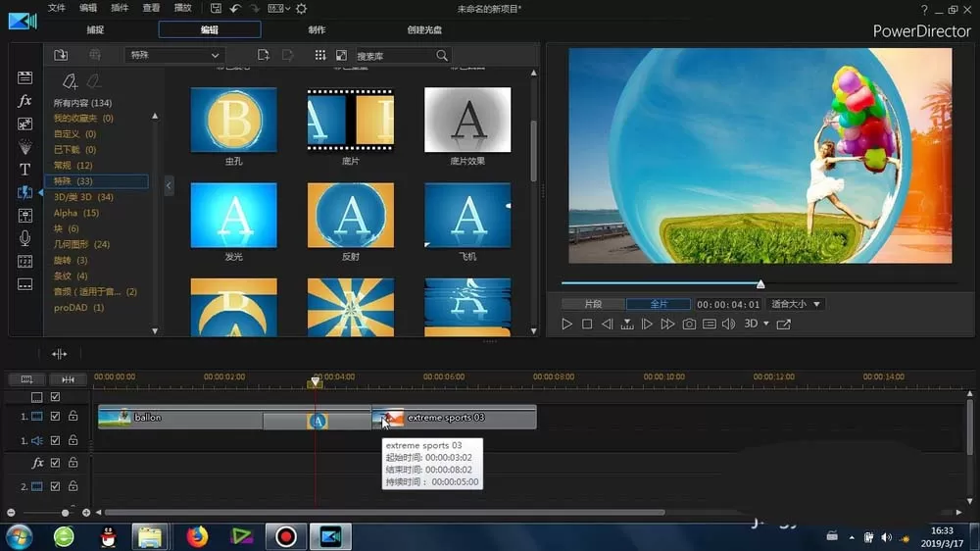
Task: Open the Effect Room fx icon
Action: click(x=24, y=101)
